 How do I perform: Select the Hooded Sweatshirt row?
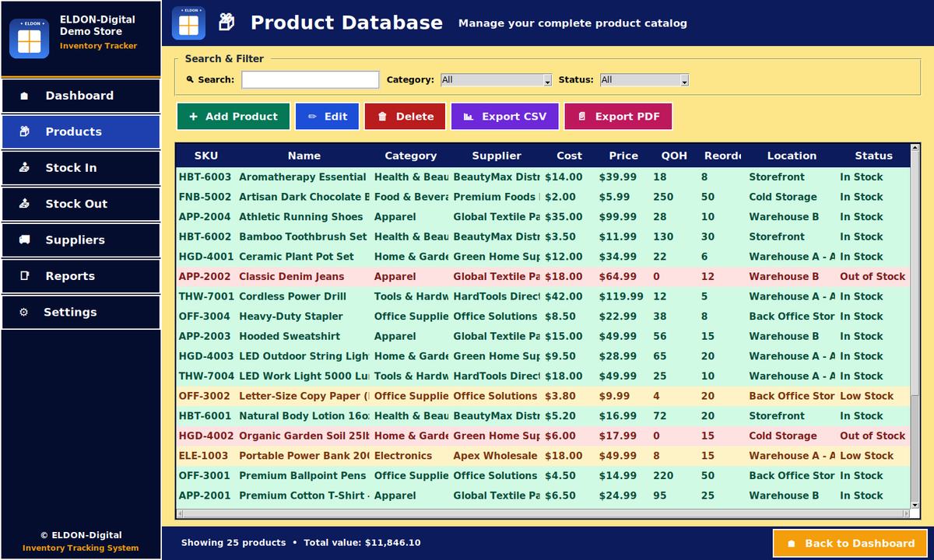543,336
